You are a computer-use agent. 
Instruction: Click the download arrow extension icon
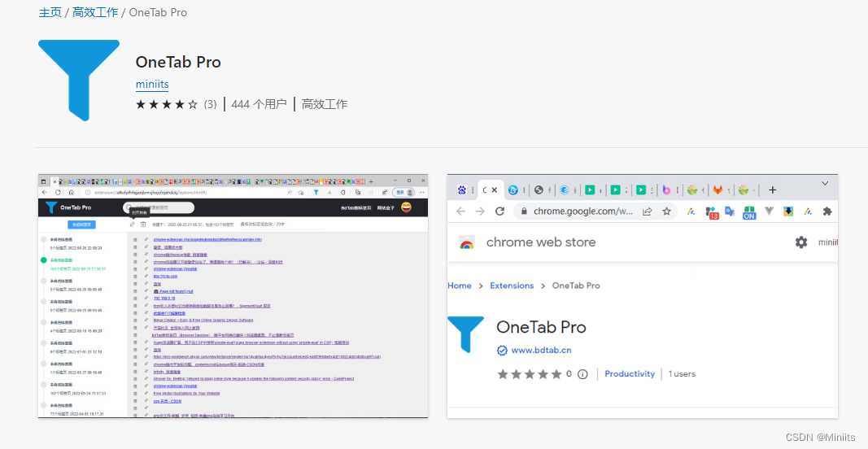[x=788, y=211]
